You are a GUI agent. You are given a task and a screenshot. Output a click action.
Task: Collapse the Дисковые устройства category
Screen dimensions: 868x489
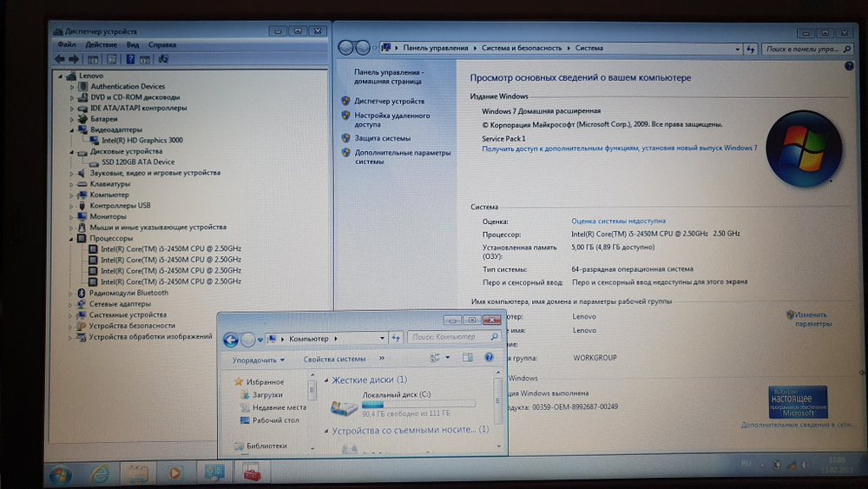(x=72, y=151)
